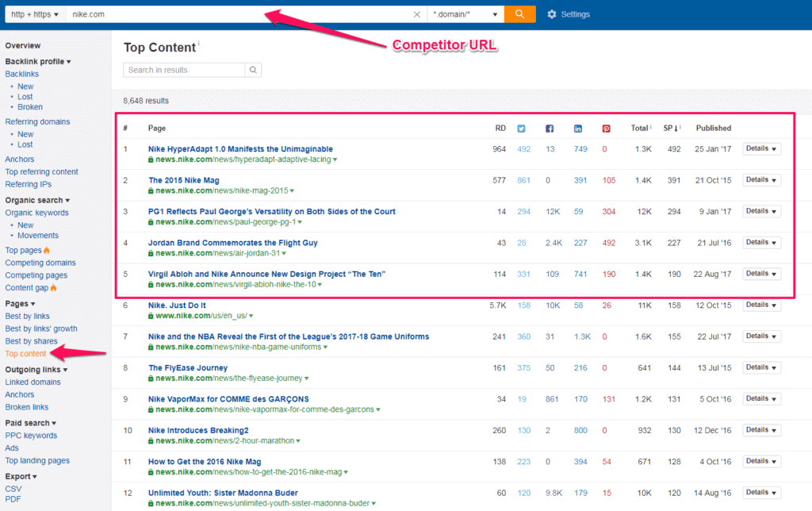Open Nike HyperAdapt 1.0 article link
Screen dimensions: 812x511
coord(240,148)
